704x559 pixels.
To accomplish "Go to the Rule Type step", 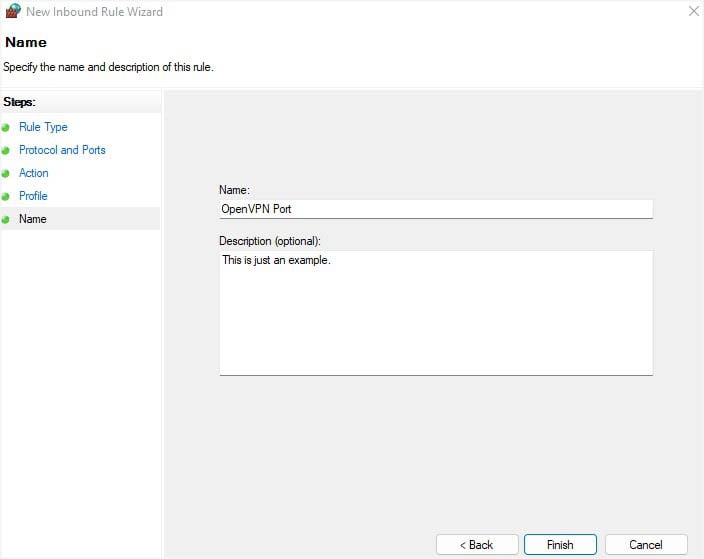I will [x=43, y=127].
